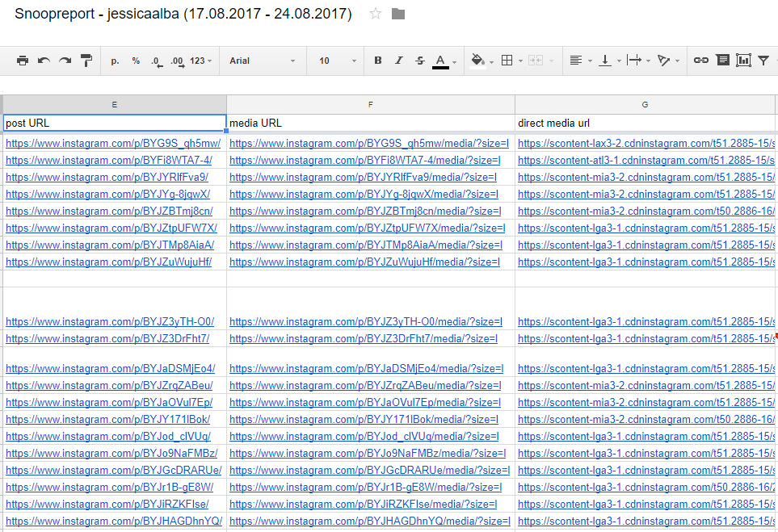The width and height of the screenshot is (778, 532).
Task: Format as percent
Action: click(136, 61)
